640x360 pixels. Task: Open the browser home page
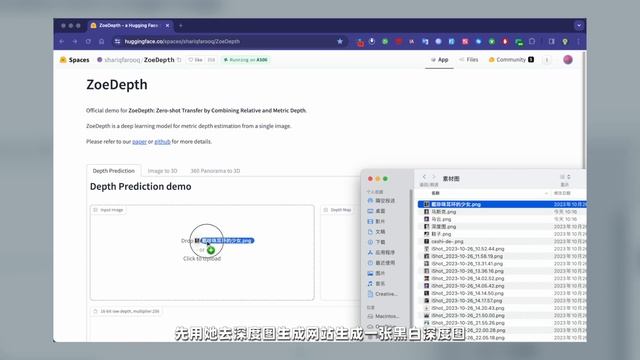pos(102,41)
